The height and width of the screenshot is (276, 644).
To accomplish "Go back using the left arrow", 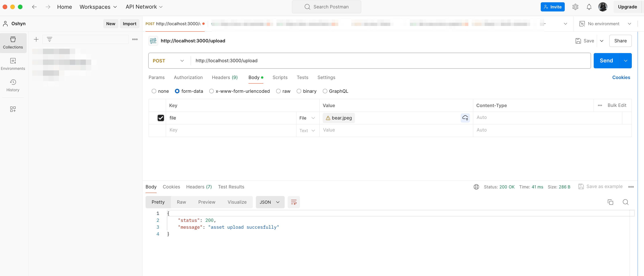I will pyautogui.click(x=34, y=7).
